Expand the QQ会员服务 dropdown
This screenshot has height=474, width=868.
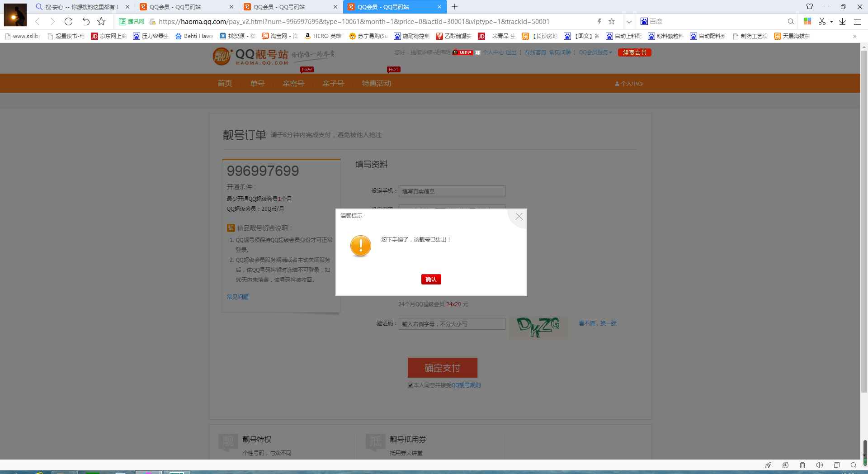tap(595, 52)
